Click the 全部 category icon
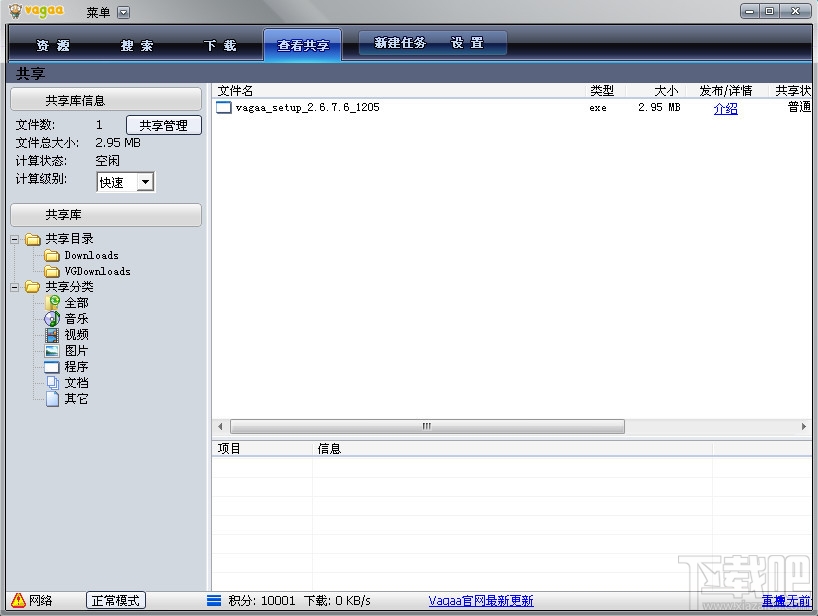The height and width of the screenshot is (616, 818). [x=52, y=303]
